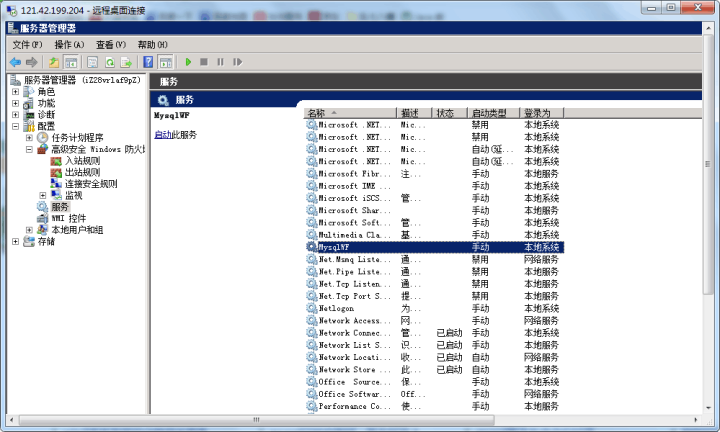Open the 文件(F) menu
Viewport: 720px width, 432px height.
point(27,45)
